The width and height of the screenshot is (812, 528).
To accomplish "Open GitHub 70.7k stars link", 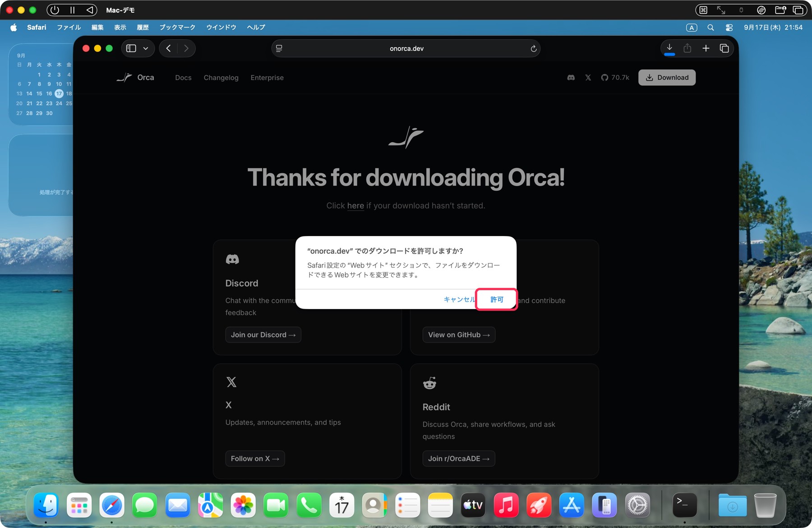I will (x=615, y=78).
